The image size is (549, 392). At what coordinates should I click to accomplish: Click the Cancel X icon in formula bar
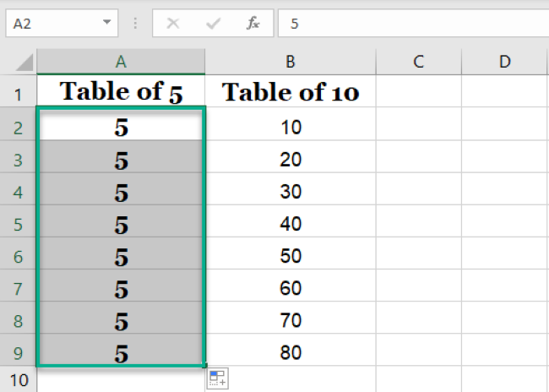(173, 23)
